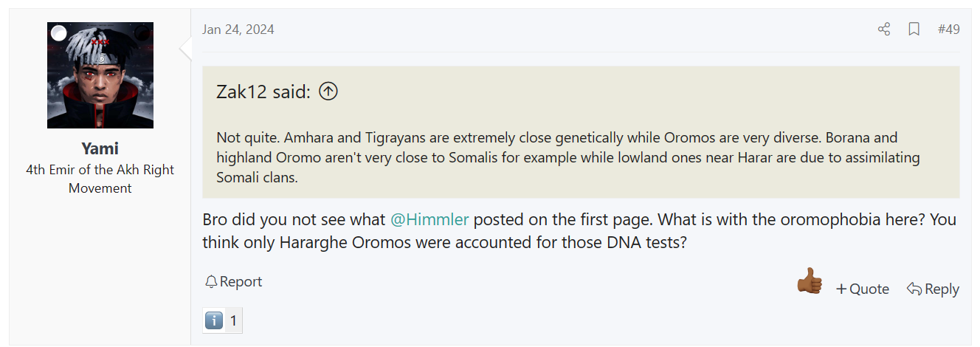Open Yami's username profile link
Viewport: 980px width, 347px height.
tap(100, 148)
